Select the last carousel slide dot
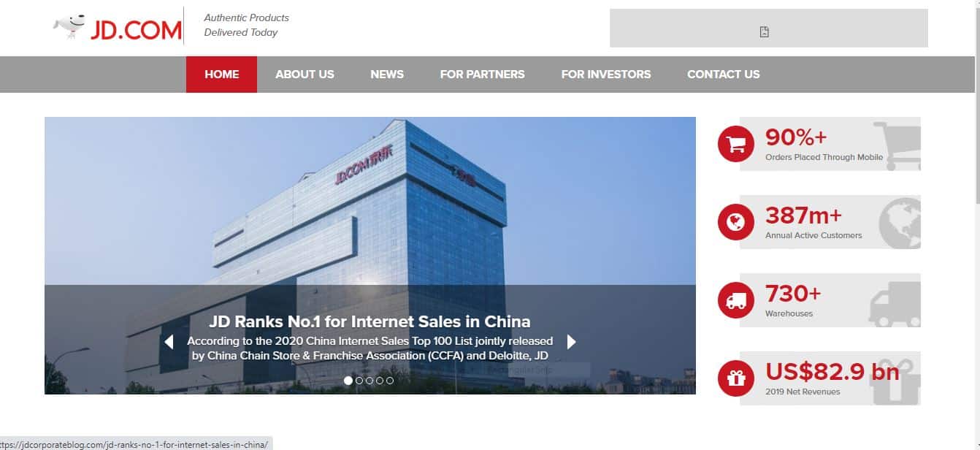This screenshot has height=450, width=980. pos(389,381)
